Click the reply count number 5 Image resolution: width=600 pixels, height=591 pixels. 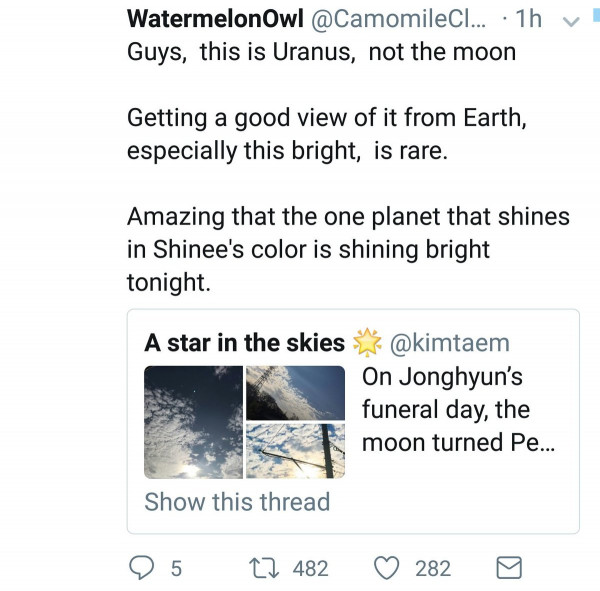coord(176,568)
